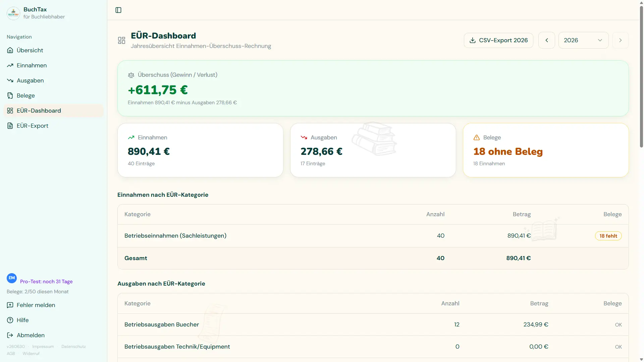Click Fehler melden link

(x=54, y=305)
